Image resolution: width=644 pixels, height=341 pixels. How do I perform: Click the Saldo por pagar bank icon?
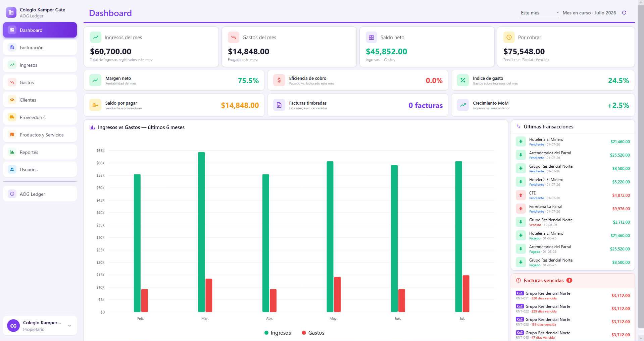click(x=95, y=105)
